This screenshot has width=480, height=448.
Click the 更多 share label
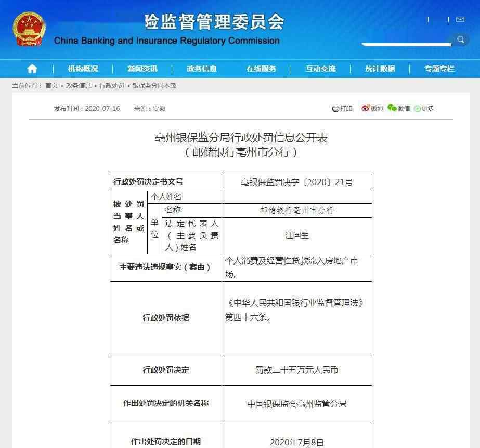click(427, 108)
